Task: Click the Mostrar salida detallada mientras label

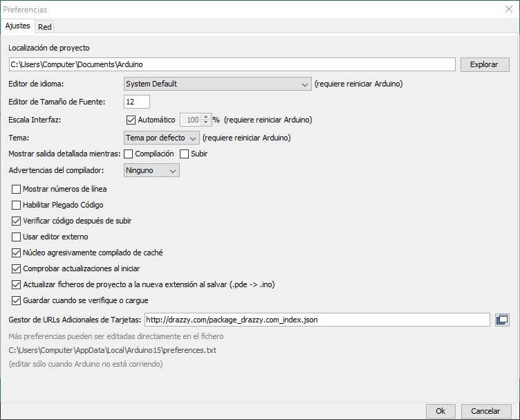Action: (64, 154)
